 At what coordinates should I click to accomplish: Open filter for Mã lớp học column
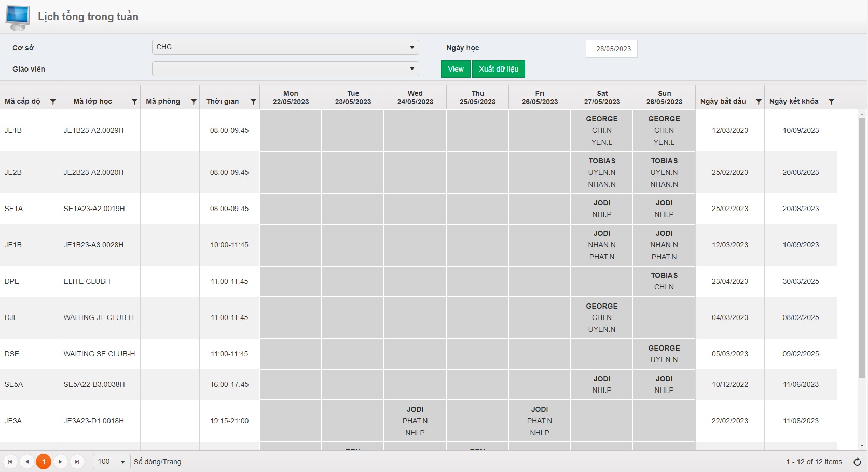134,102
